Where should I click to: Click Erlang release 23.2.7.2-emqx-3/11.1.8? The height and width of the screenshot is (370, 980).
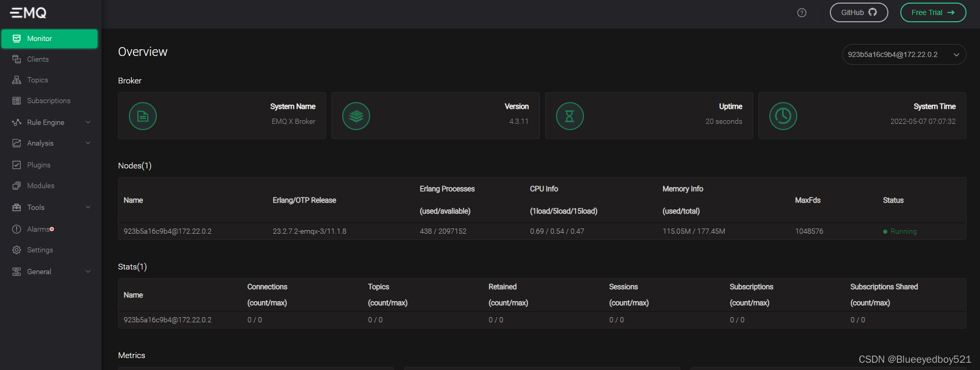click(x=310, y=231)
